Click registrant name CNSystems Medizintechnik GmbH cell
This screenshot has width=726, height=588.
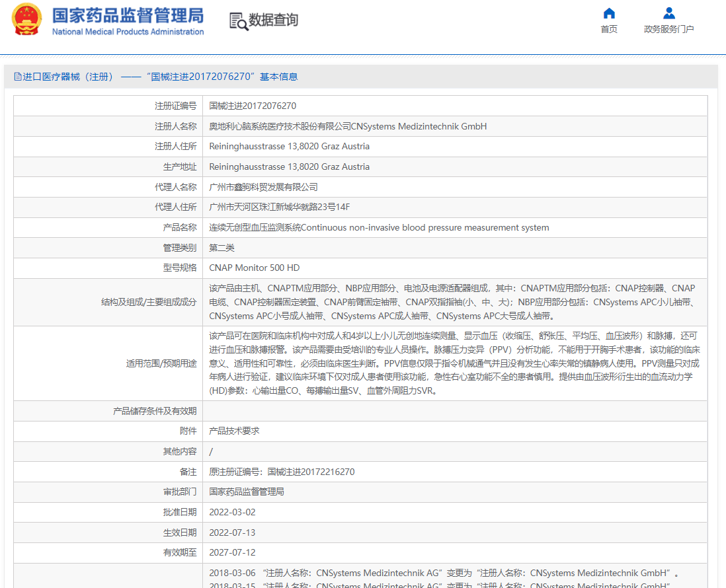click(x=348, y=126)
